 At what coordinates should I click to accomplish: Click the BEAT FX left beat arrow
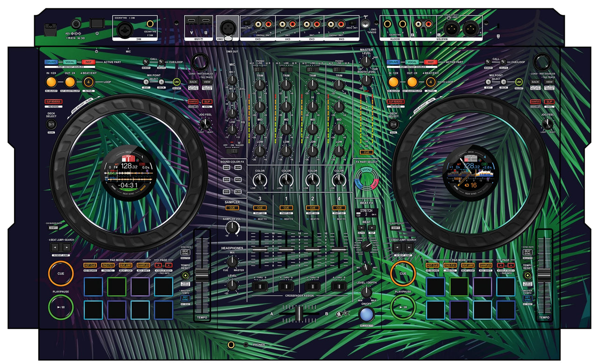click(x=362, y=227)
